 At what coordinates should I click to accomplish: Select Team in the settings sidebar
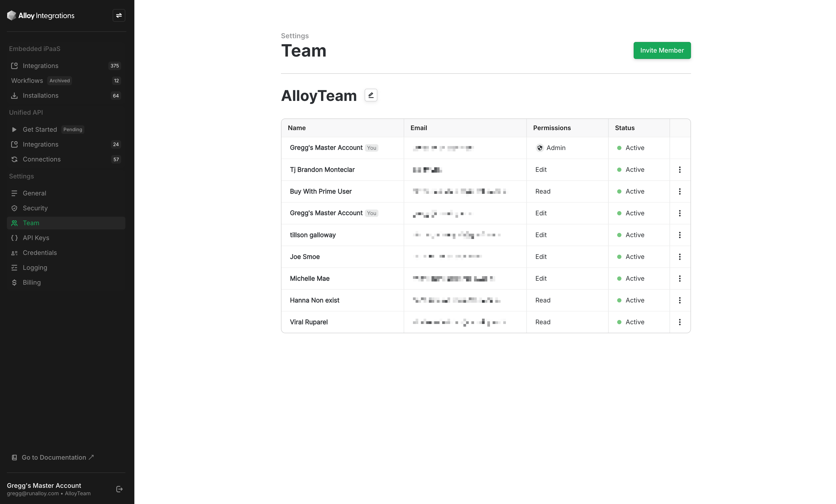coord(66,223)
